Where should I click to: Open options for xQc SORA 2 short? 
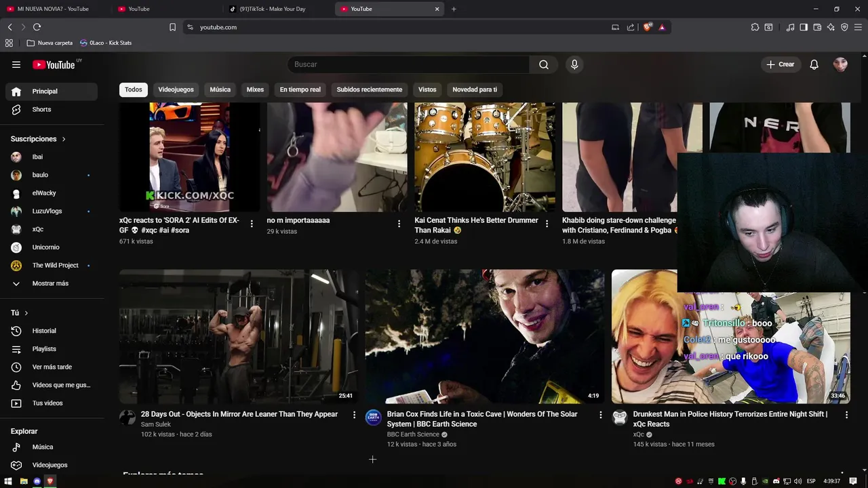[252, 224]
